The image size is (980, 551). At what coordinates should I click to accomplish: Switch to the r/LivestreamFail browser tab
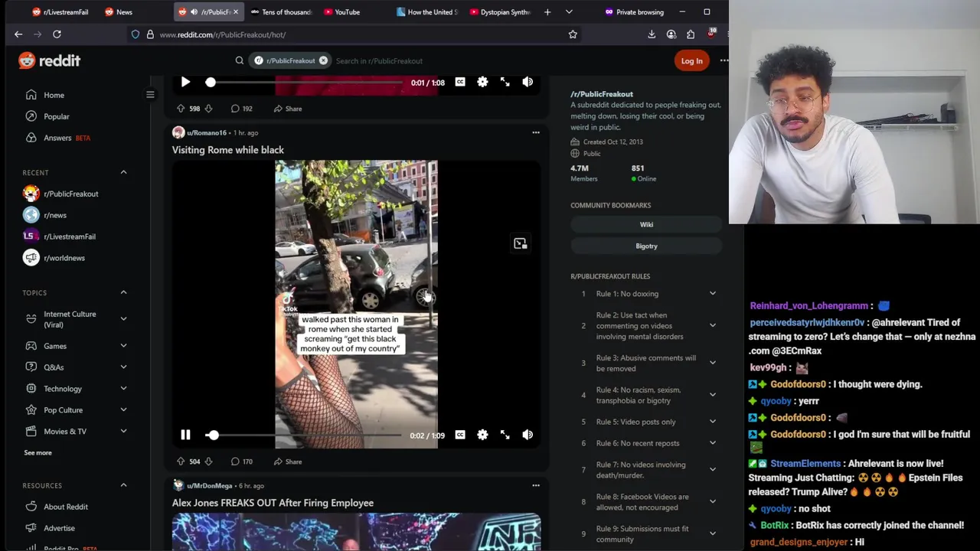(61, 12)
